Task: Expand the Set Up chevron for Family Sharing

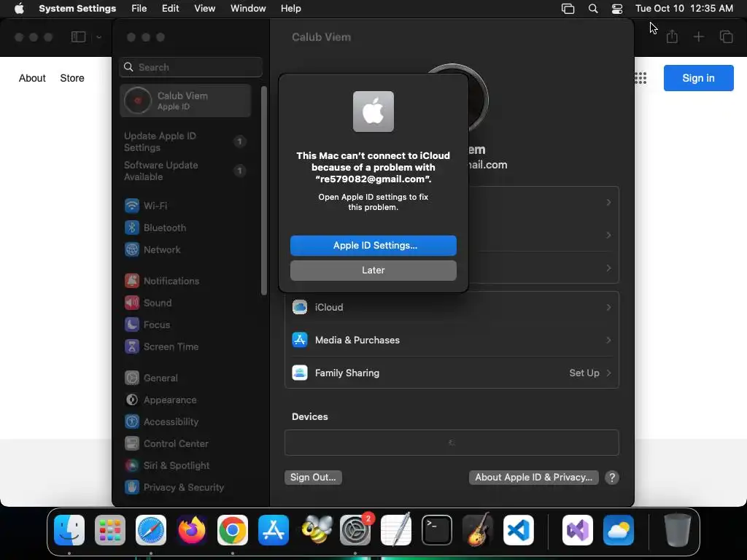Action: (x=608, y=373)
